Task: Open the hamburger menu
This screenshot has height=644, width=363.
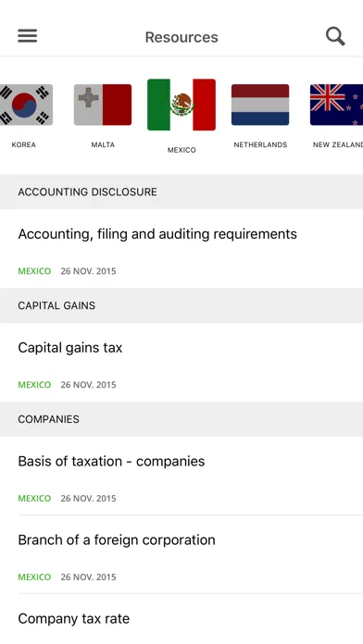Action: pyautogui.click(x=27, y=36)
